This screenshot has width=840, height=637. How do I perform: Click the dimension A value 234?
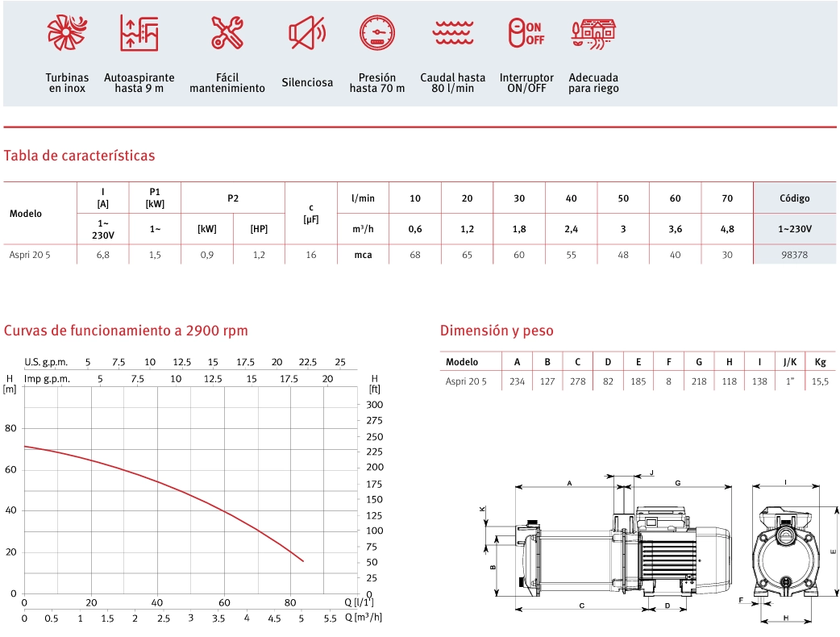click(517, 381)
